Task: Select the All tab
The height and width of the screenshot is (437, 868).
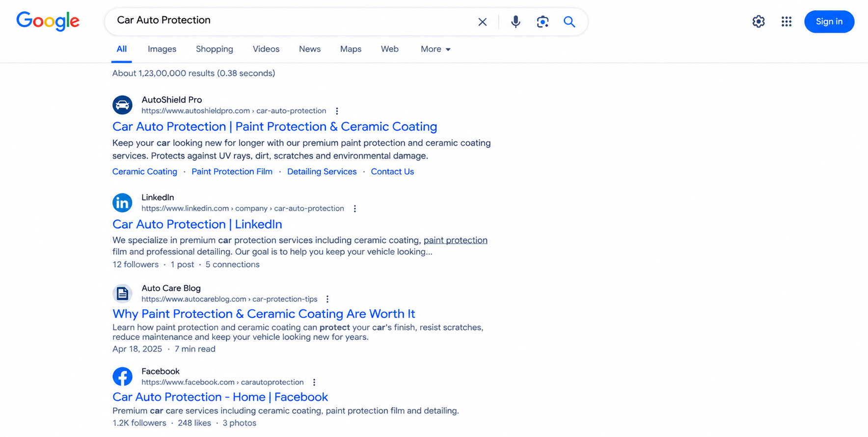Action: [121, 49]
